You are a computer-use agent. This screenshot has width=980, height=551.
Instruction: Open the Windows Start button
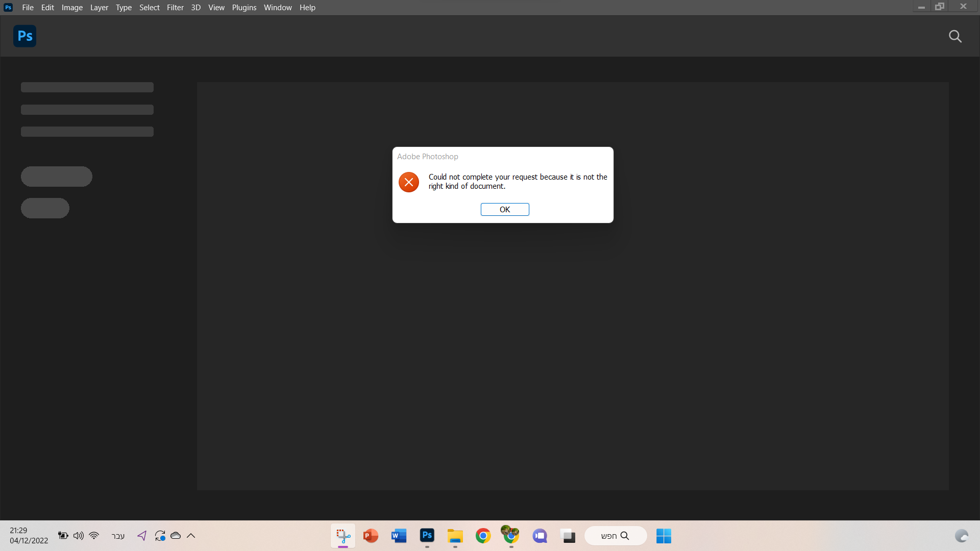pos(664,536)
